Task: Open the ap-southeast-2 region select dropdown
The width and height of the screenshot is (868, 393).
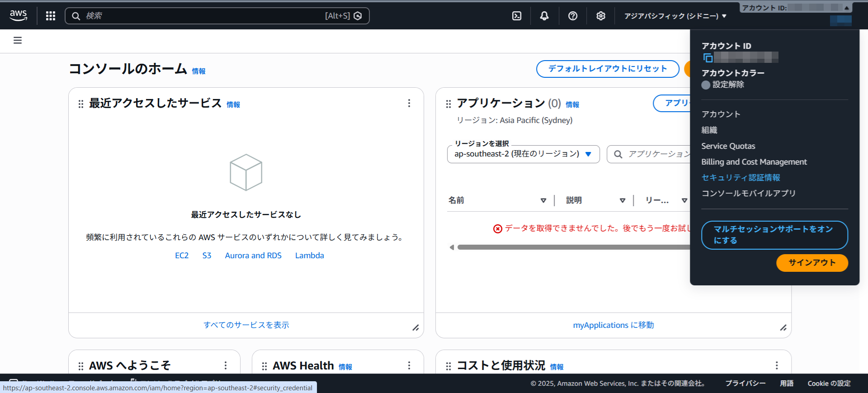Action: [523, 154]
